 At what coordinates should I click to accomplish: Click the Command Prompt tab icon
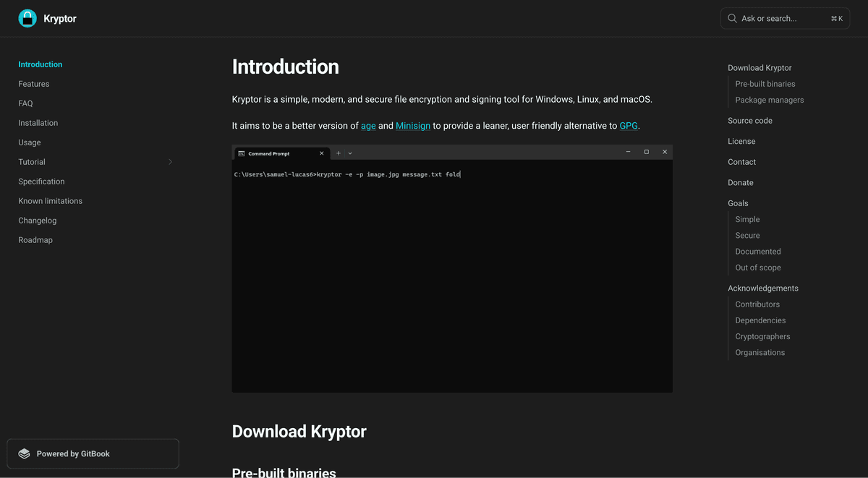(242, 153)
